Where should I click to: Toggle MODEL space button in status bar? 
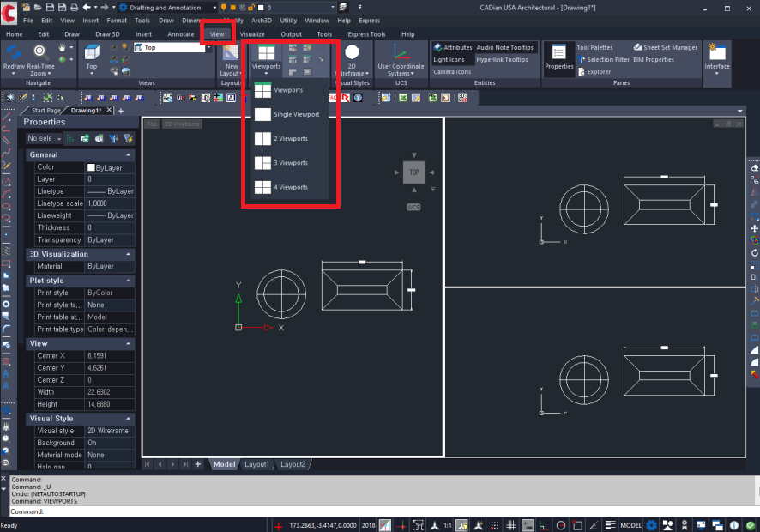click(x=631, y=525)
